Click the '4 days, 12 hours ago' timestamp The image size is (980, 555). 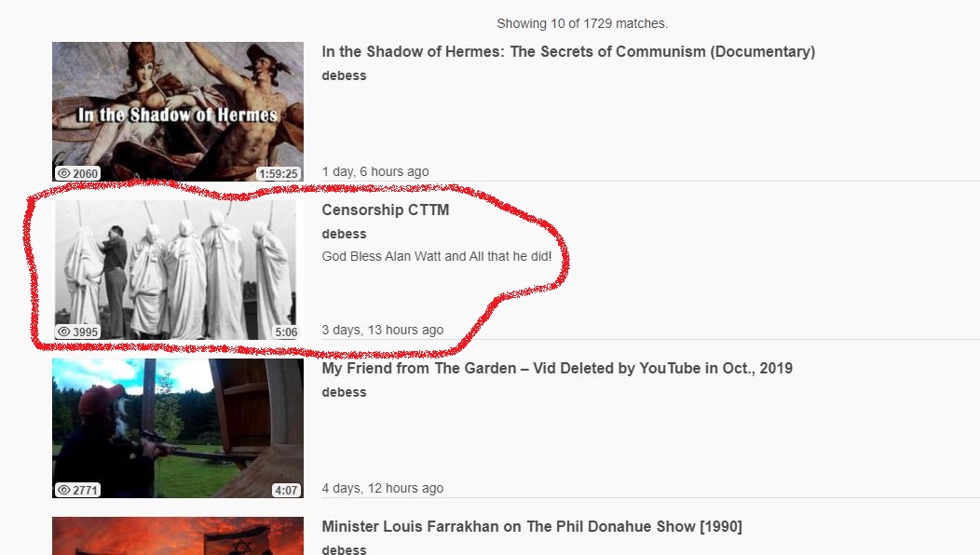383,488
